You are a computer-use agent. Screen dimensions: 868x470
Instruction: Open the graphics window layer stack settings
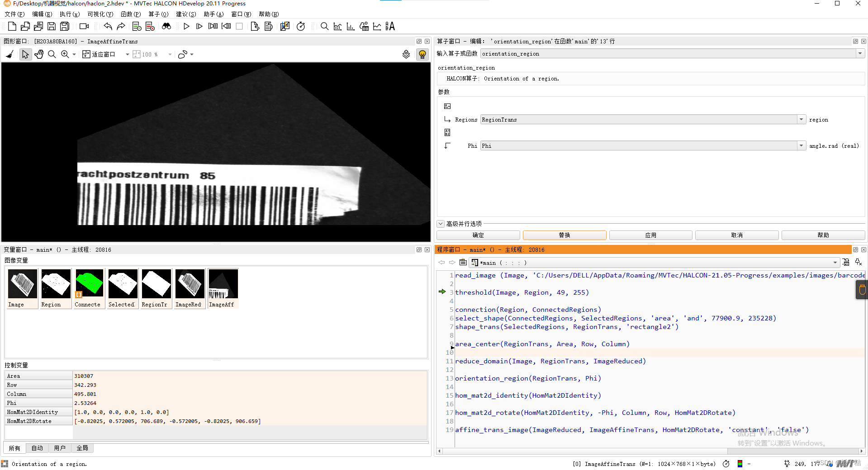[x=406, y=54]
